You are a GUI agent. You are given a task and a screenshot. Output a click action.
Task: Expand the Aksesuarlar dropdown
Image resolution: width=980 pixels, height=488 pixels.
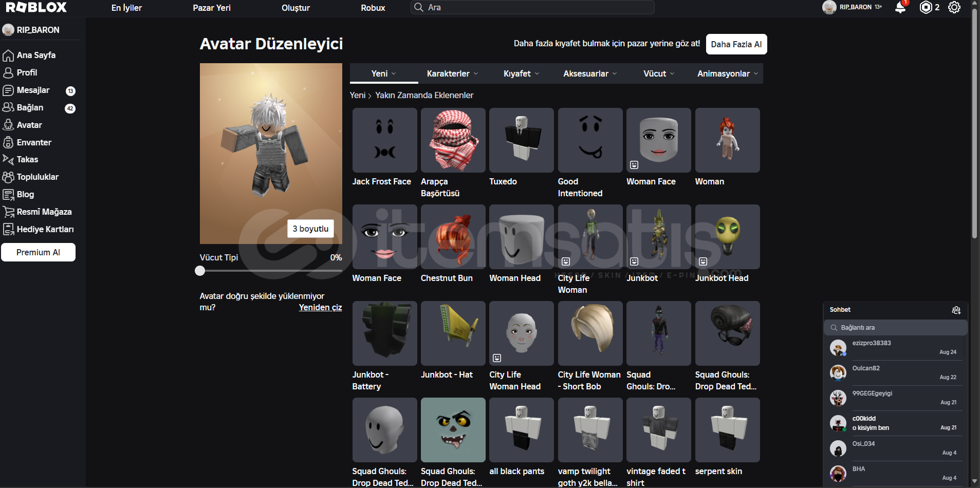click(590, 73)
